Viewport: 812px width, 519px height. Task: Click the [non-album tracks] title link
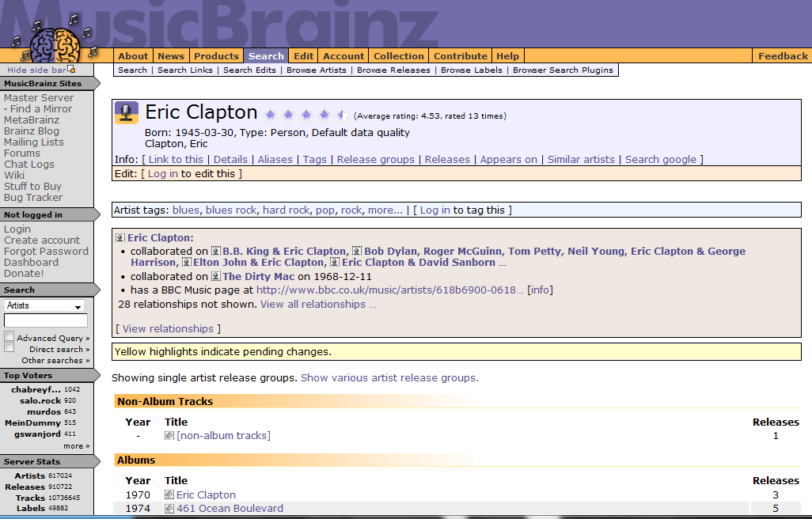[x=223, y=436]
